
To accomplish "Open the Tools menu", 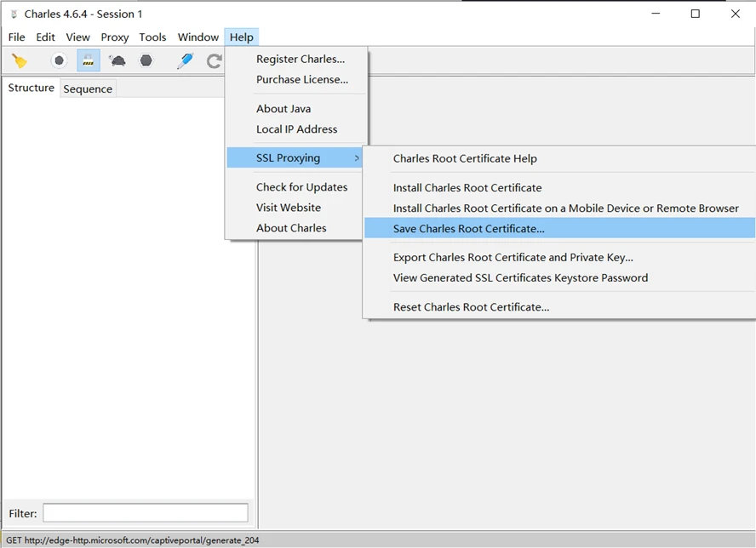I will point(152,37).
